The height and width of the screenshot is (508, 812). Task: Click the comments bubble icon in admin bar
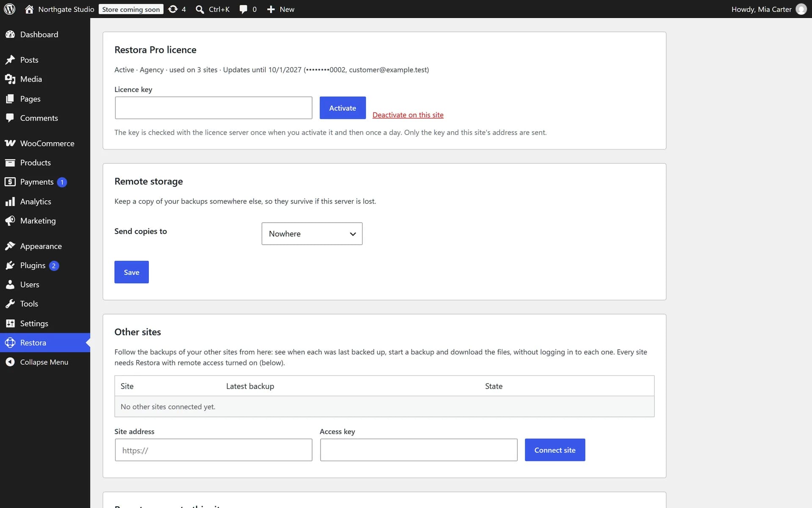coord(243,9)
